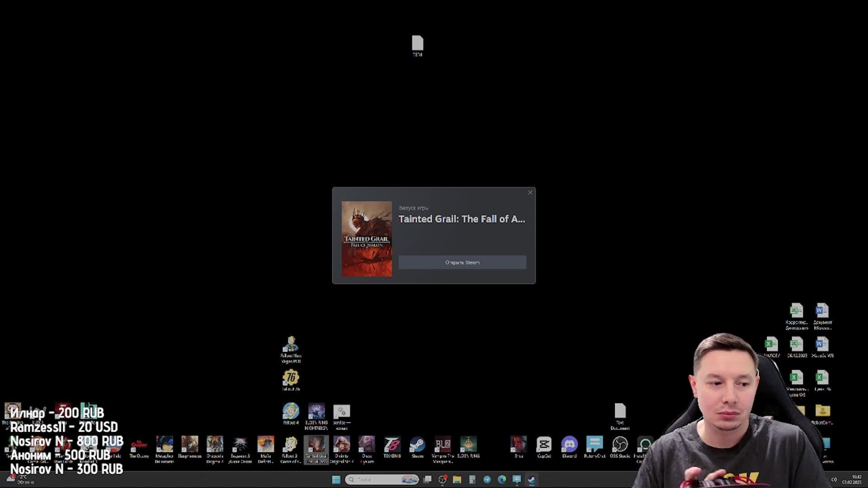Open File Explorer from the taskbar
Image resolution: width=868 pixels, height=488 pixels.
click(457, 479)
